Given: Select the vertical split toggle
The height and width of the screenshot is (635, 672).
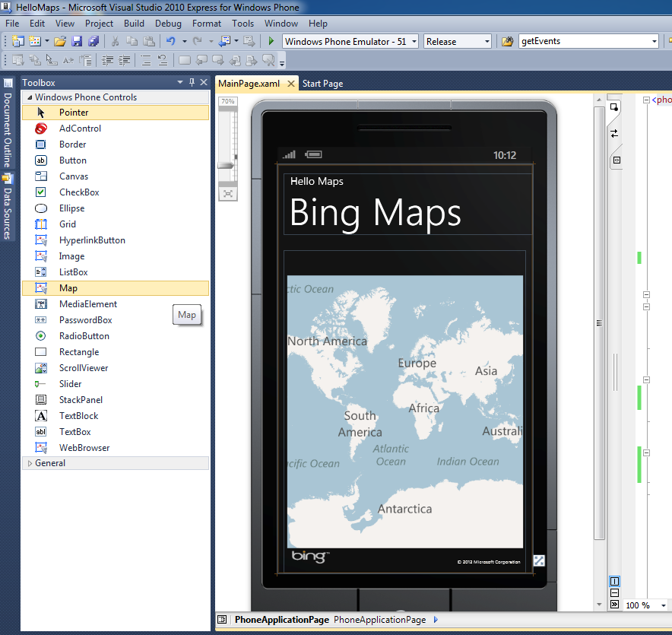Looking at the screenshot, I should [x=614, y=582].
